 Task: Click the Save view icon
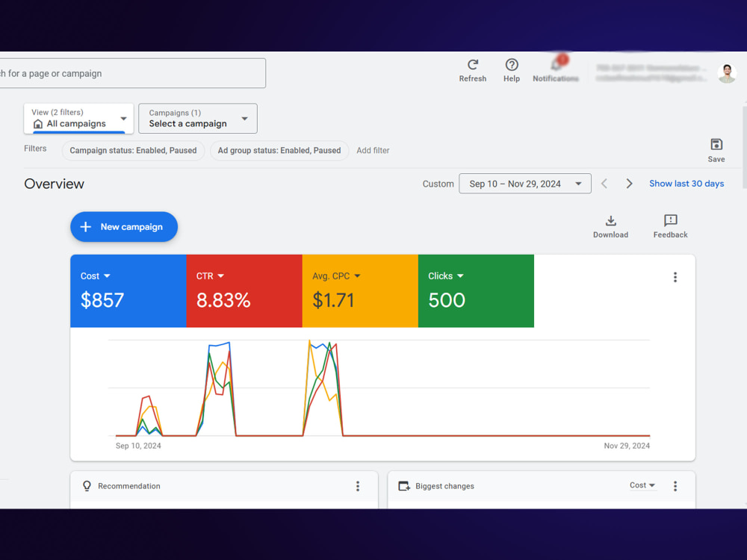tap(716, 144)
